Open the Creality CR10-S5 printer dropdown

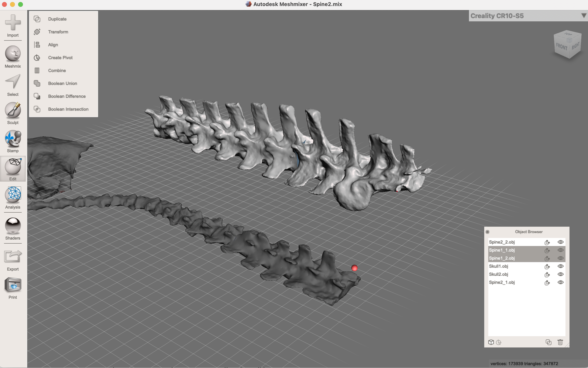coord(528,16)
